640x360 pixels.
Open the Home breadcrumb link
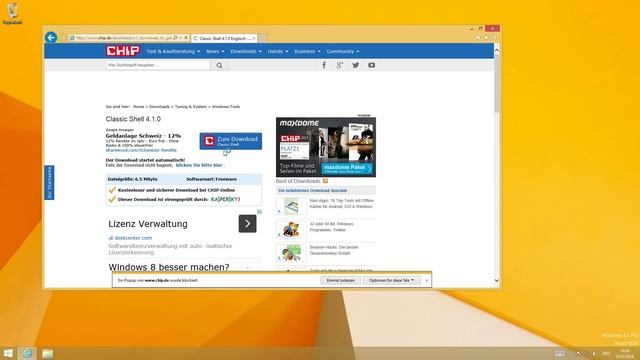tap(138, 107)
